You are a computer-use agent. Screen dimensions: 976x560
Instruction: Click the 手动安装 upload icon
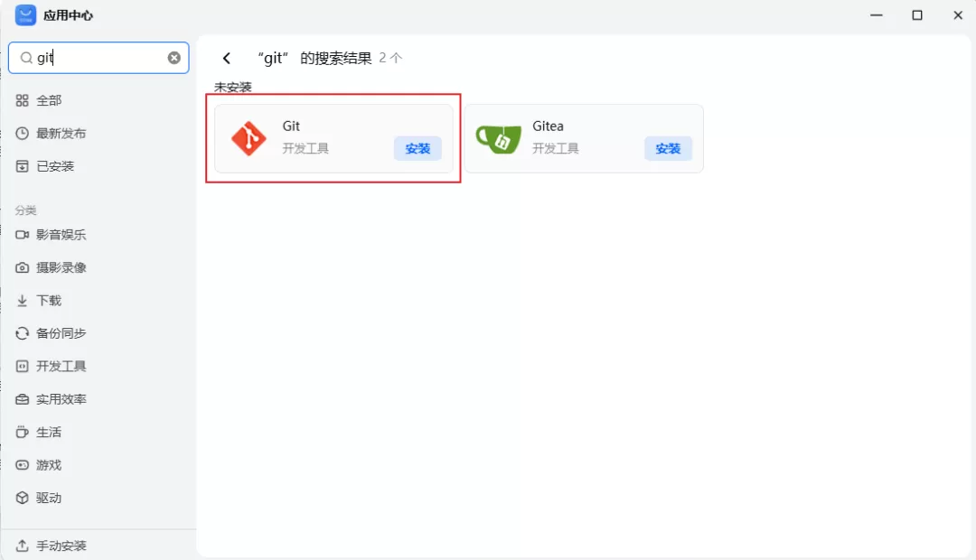coord(23,546)
